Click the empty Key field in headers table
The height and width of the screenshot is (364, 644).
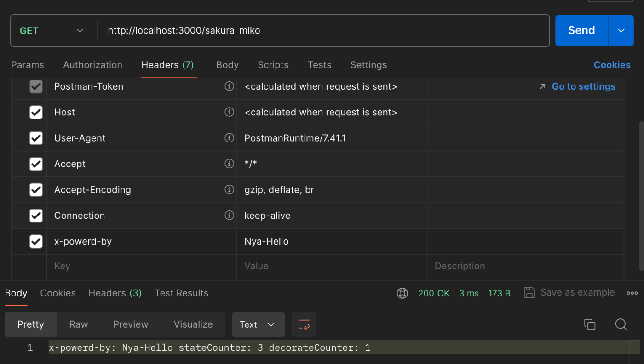tap(142, 267)
